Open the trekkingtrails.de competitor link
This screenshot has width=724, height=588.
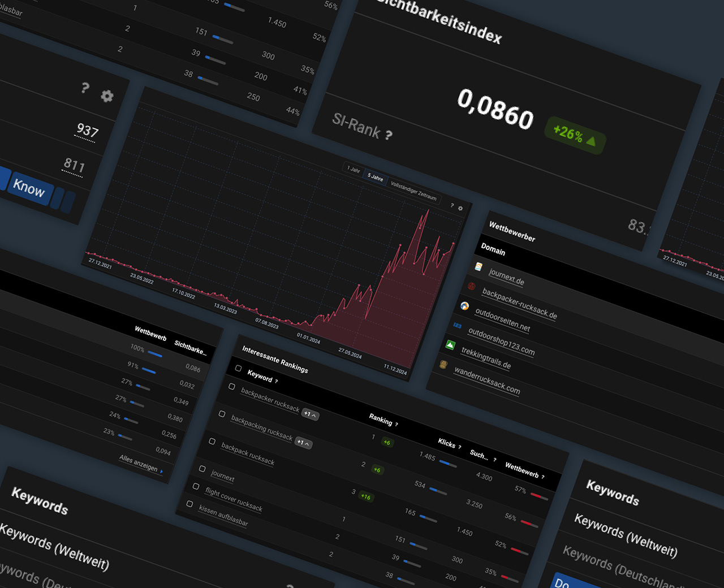pos(486,358)
